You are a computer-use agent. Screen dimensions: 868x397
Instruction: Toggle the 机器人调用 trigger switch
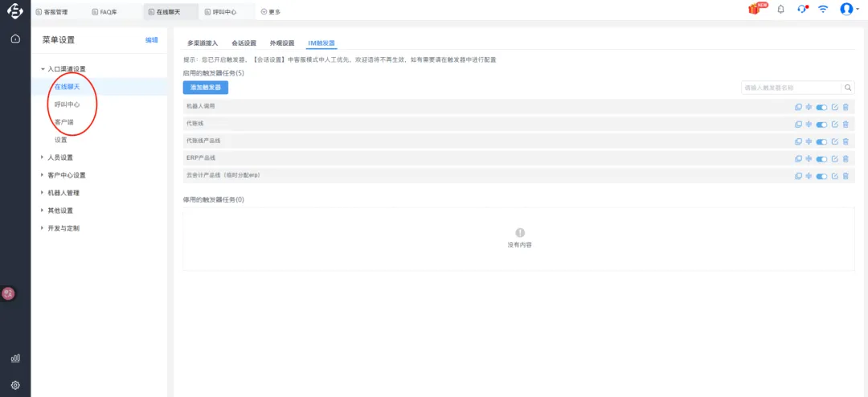point(821,107)
